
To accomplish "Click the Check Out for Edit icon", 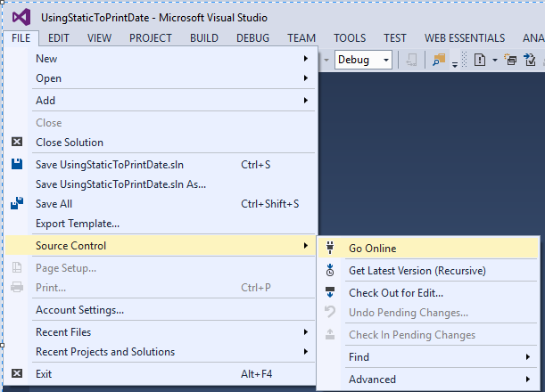I will tap(329, 292).
